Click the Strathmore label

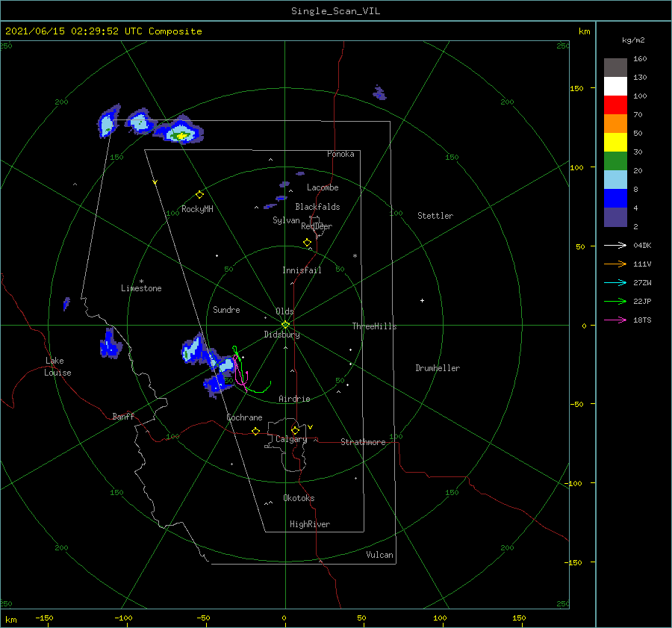363,442
